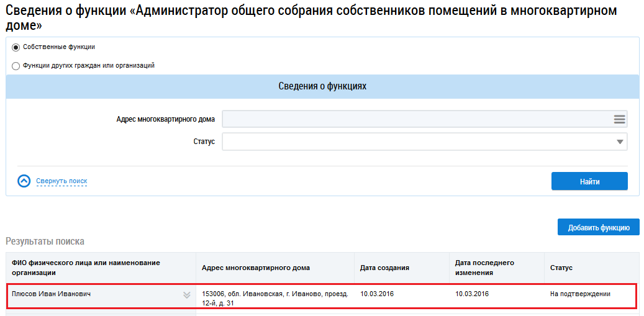Click the last modification date cell
The width and height of the screenshot is (644, 316).
[x=472, y=294]
